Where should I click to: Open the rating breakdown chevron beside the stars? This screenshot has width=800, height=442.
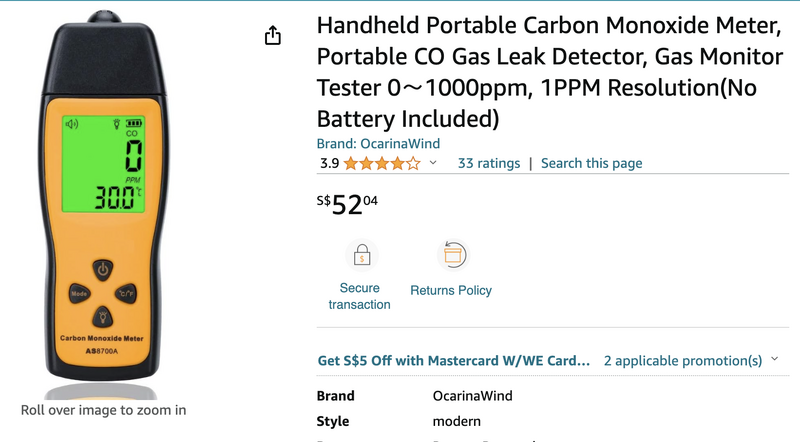tap(433, 163)
